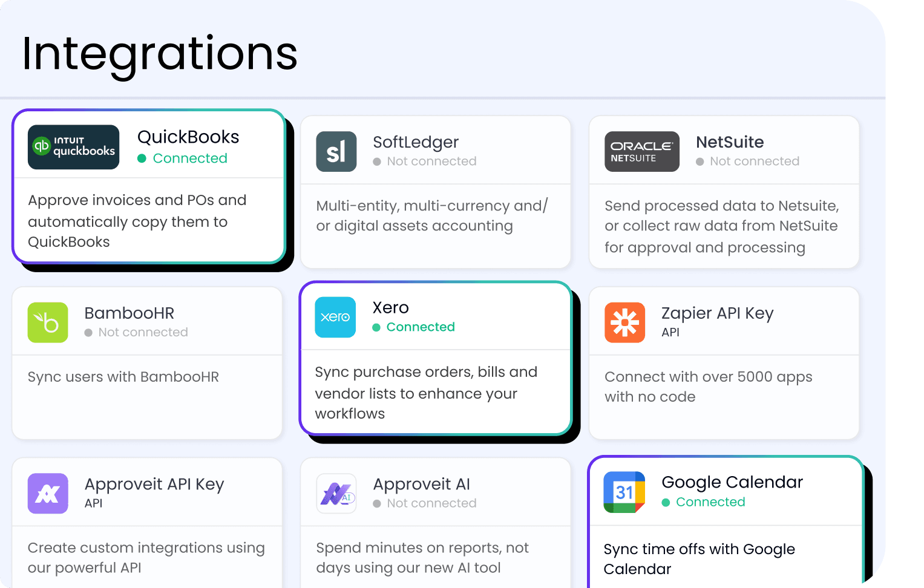The width and height of the screenshot is (924, 588).
Task: Click 'Sync time offs with Google' description
Action: click(x=700, y=559)
